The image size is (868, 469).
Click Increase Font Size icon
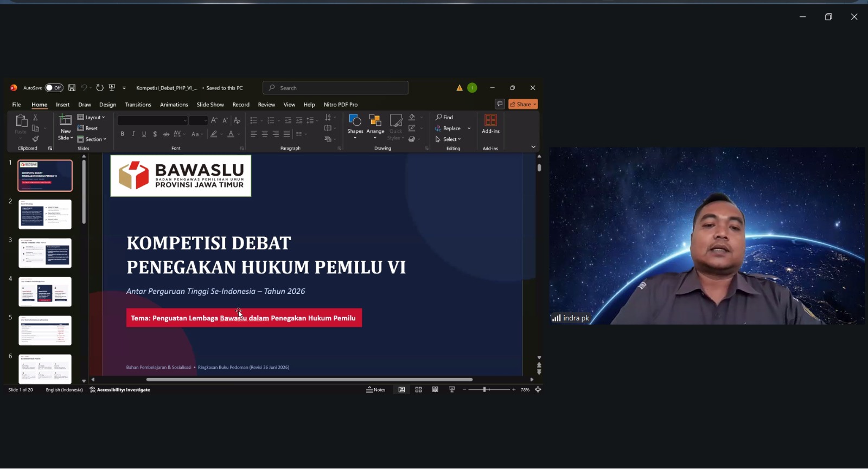(214, 120)
